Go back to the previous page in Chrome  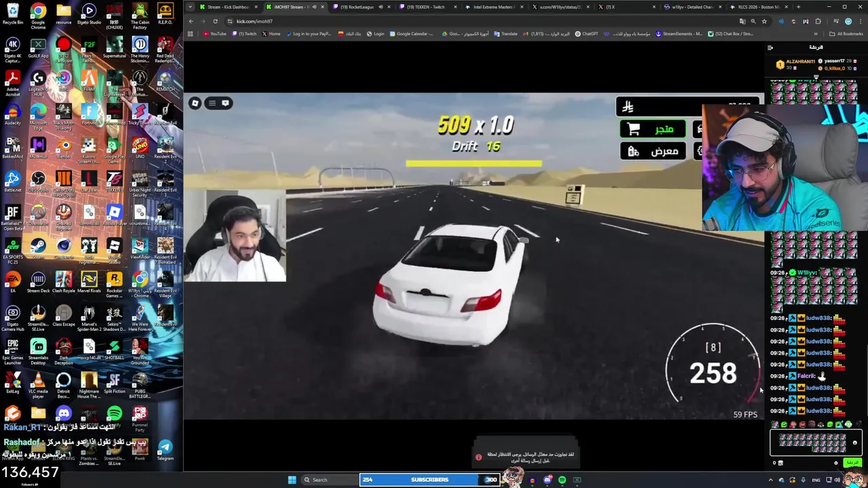pyautogui.click(x=191, y=21)
